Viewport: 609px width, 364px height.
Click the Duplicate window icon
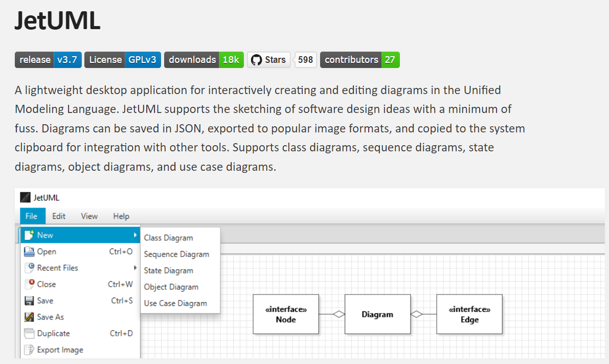(x=29, y=333)
